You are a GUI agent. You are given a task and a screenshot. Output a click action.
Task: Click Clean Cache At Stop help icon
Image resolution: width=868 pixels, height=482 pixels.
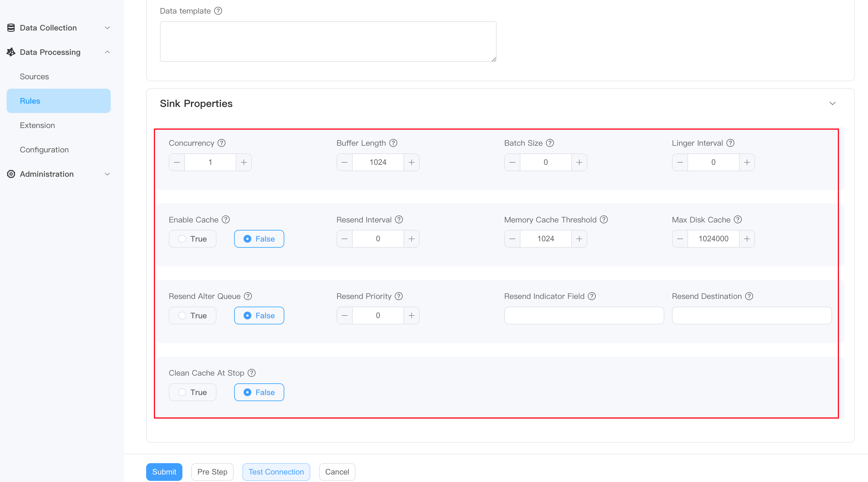(x=251, y=373)
